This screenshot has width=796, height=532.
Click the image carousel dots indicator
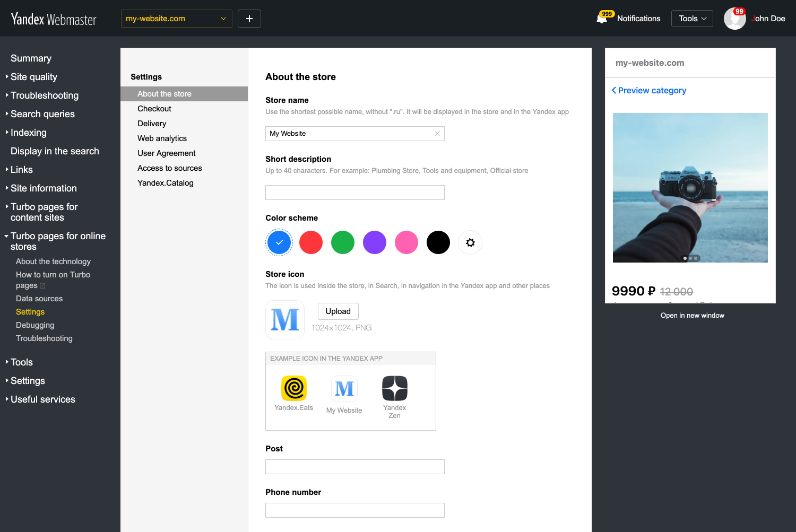coord(690,258)
